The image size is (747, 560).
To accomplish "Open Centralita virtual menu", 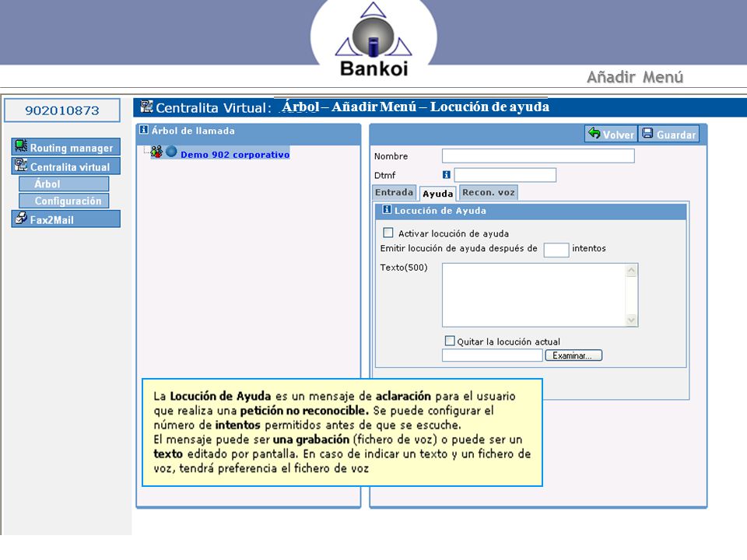I will tap(65, 166).
